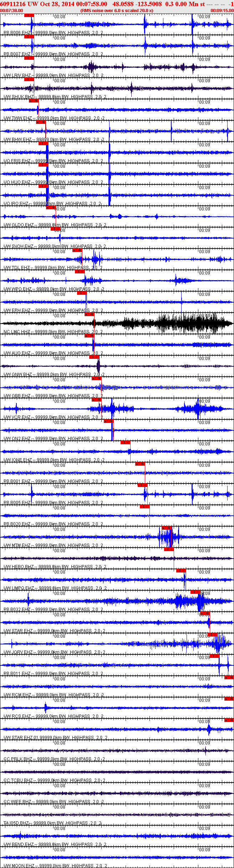This screenshot has height=868, width=234.
Task: Select the red pick marker on UW GLDO EHZ trace
Action: pyautogui.click(x=51, y=208)
